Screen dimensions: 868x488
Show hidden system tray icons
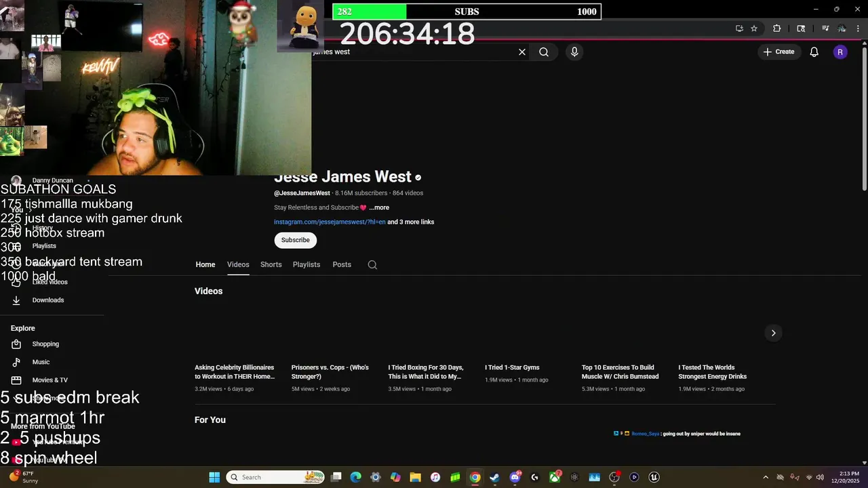pos(766,477)
